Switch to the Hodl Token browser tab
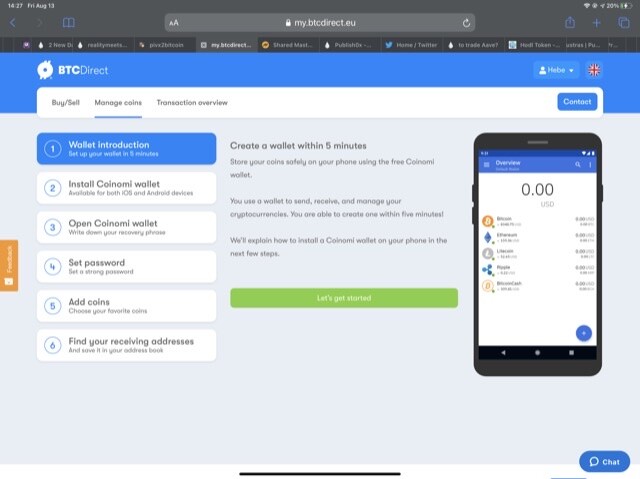640x479 pixels. tap(535, 45)
